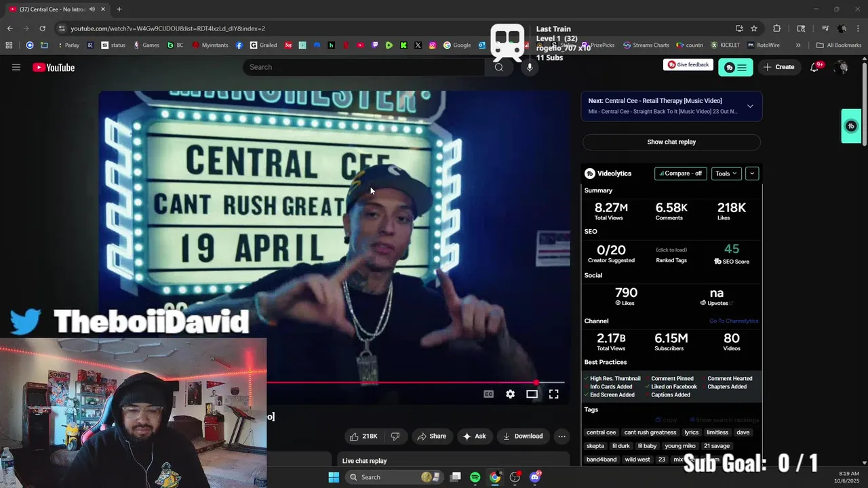Viewport: 868px width, 488px height.
Task: Open the Parlay bookmark
Action: point(68,45)
